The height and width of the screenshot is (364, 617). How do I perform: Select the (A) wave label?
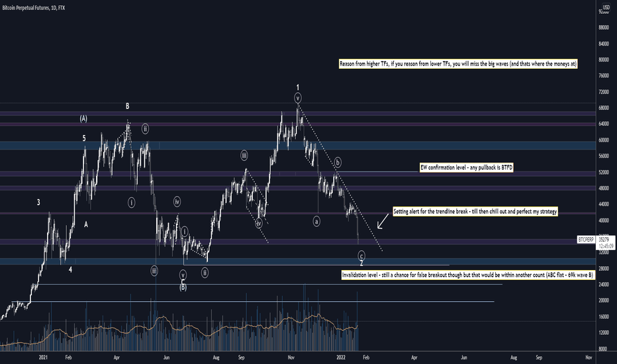tap(83, 118)
